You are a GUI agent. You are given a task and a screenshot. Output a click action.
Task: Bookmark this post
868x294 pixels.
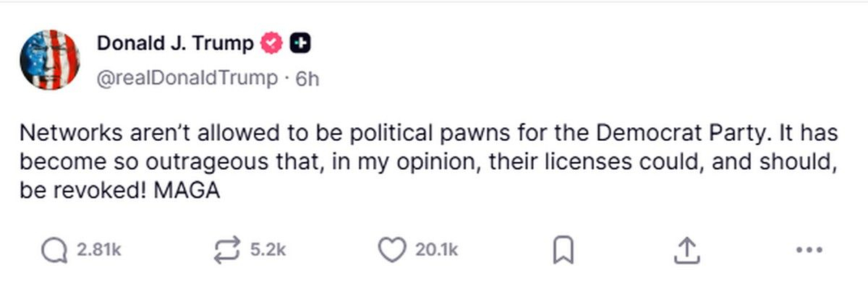click(563, 250)
